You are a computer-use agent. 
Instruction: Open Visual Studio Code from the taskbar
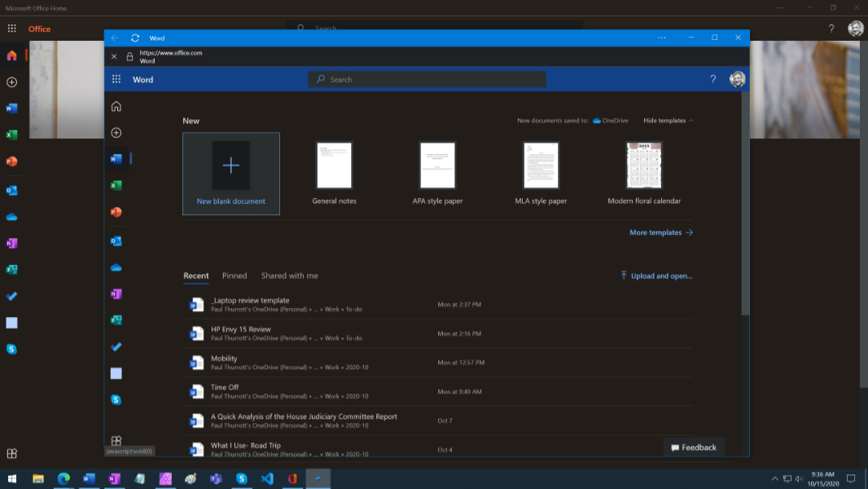(x=267, y=478)
